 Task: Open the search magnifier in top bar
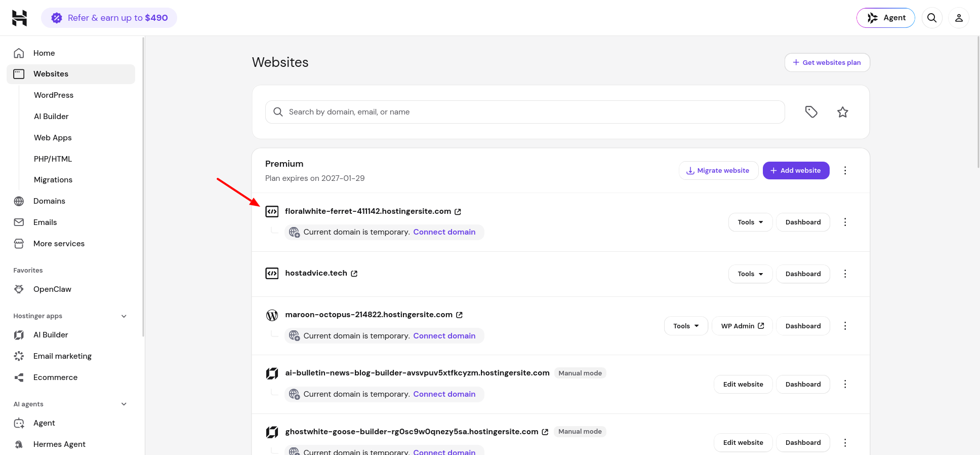[932, 18]
